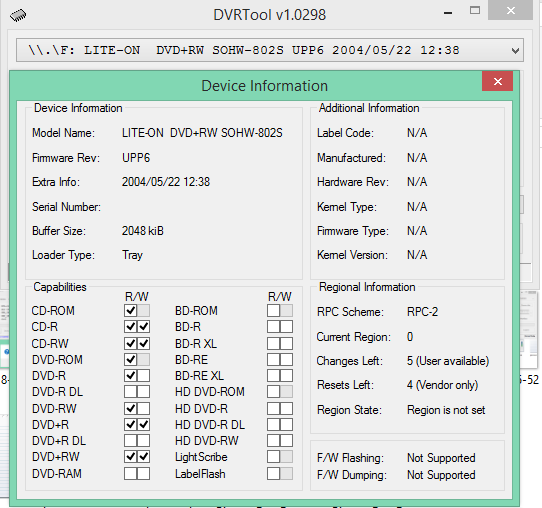The width and height of the screenshot is (542, 508).
Task: Select Resets Left value 4 (Vendor only)
Action: tap(442, 385)
